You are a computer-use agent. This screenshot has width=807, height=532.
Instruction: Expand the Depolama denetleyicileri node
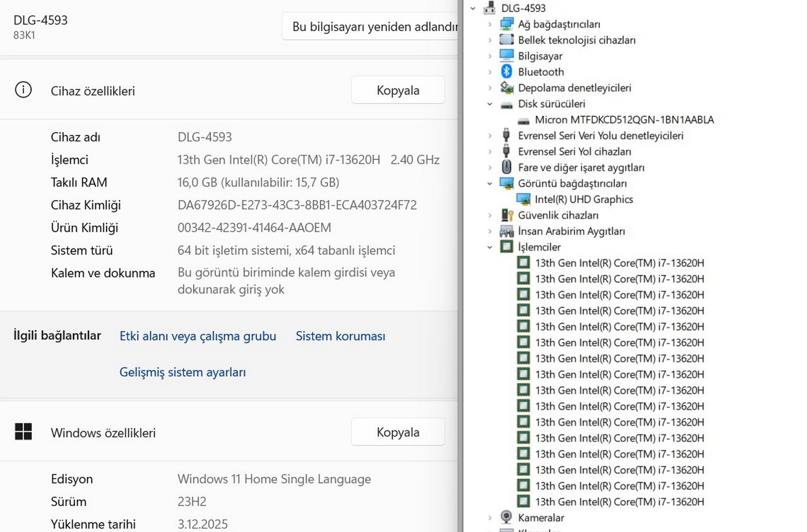click(489, 88)
